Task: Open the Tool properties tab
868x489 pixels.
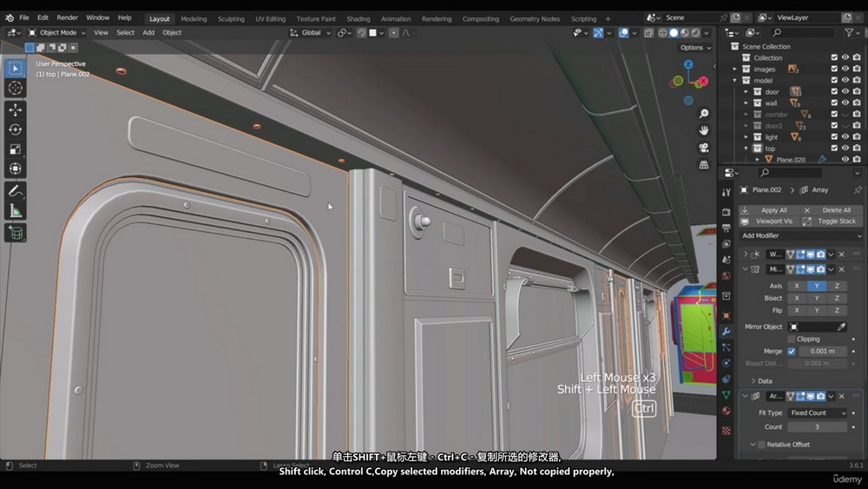Action: click(727, 192)
